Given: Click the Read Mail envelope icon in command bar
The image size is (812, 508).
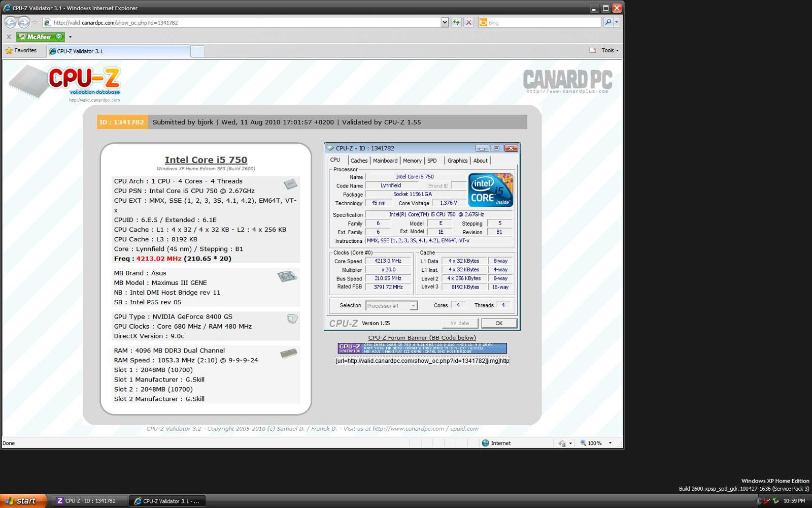Looking at the screenshot, I should point(592,50).
